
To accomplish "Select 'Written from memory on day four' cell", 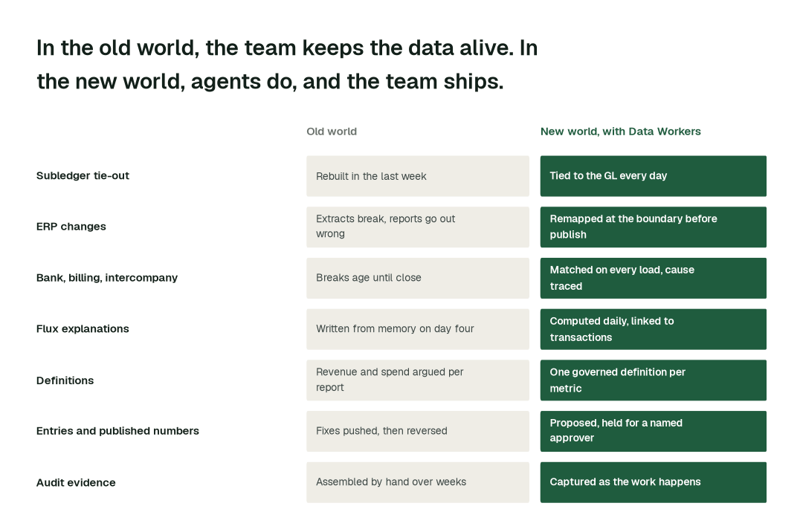I will [x=417, y=329].
